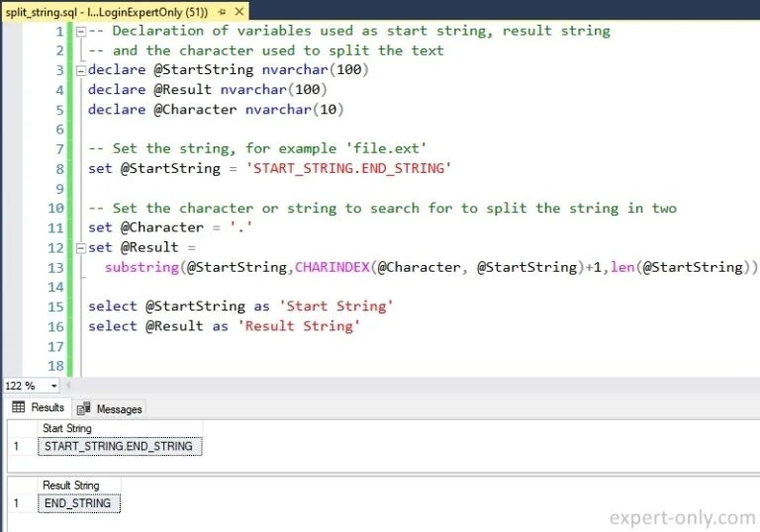Screen dimensions: 760x532
Task: Click the Results grid icon
Action: coord(19,407)
